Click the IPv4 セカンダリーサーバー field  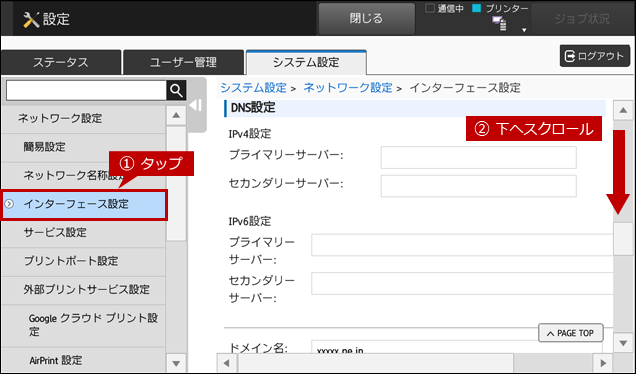coord(478,186)
